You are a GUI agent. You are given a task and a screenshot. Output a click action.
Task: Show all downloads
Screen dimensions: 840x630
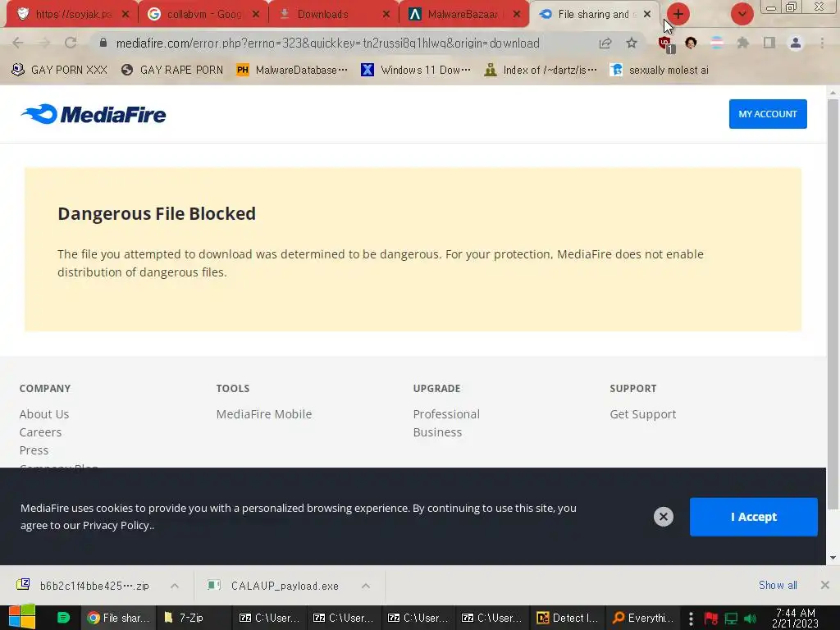pos(778,585)
